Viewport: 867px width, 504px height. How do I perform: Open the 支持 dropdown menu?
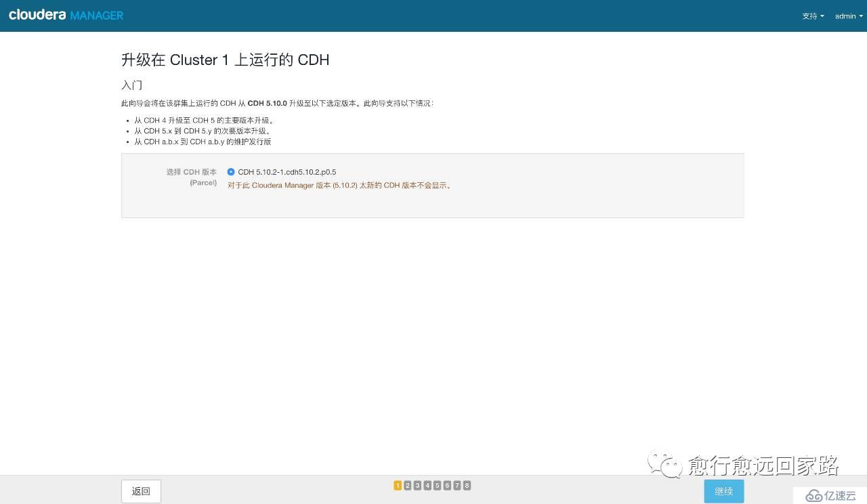click(813, 16)
